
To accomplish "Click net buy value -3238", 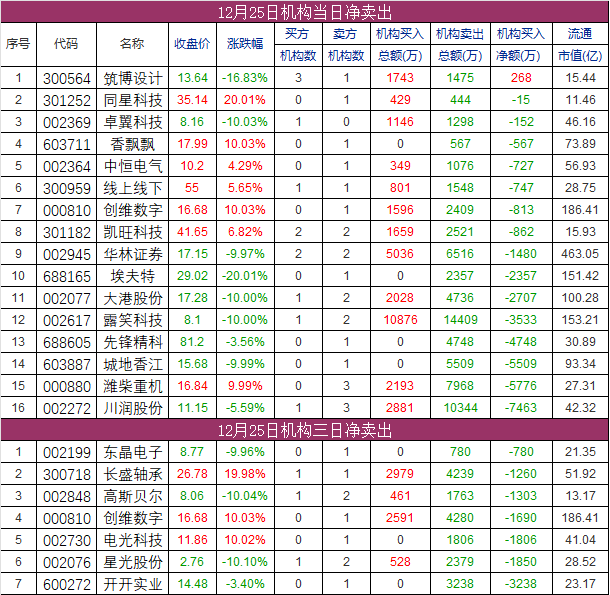I will coord(521,584).
